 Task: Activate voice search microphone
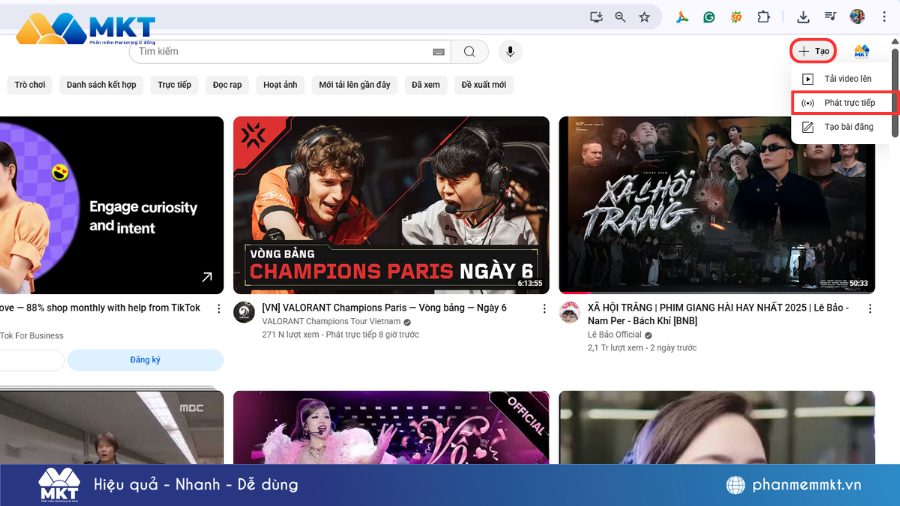pos(510,52)
